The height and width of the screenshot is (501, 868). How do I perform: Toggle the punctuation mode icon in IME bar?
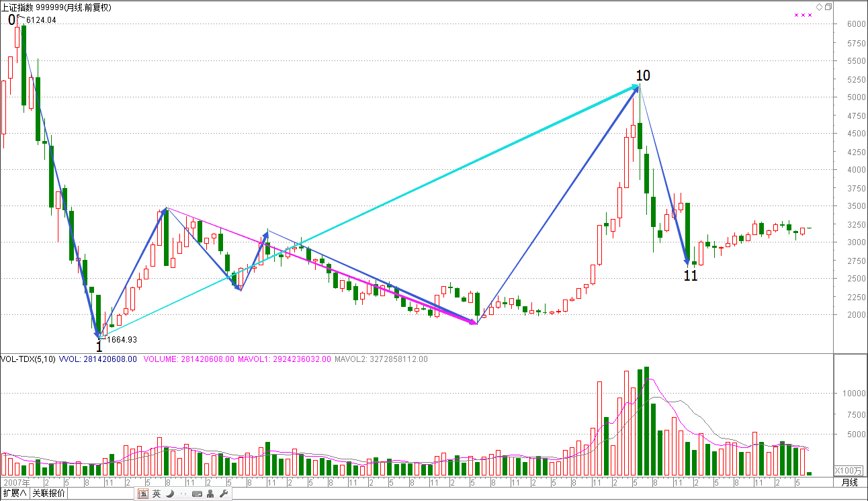tap(183, 494)
